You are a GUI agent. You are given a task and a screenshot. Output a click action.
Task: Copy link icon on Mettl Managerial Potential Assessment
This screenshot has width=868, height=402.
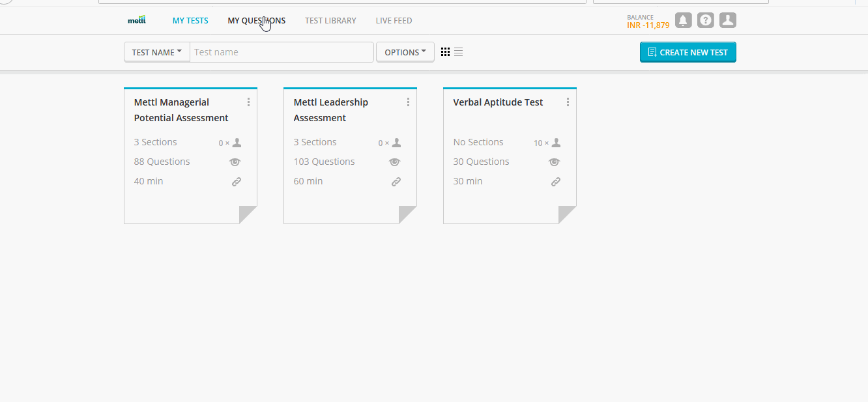coord(237,182)
